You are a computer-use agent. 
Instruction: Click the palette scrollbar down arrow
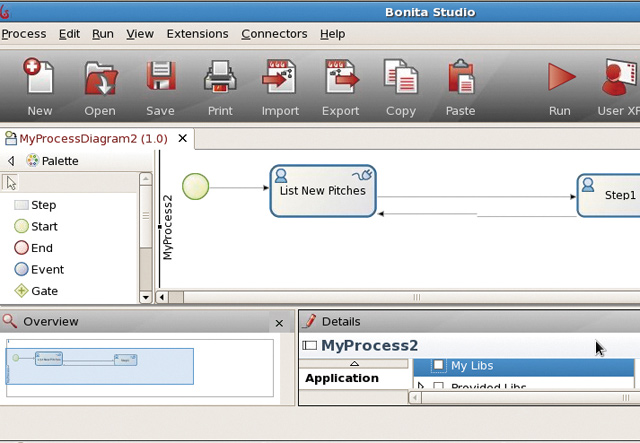point(146,297)
